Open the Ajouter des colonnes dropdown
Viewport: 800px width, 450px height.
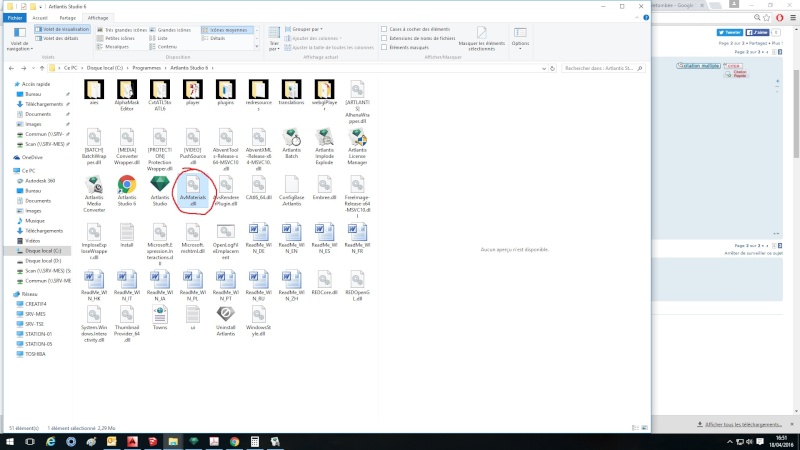pyautogui.click(x=313, y=38)
